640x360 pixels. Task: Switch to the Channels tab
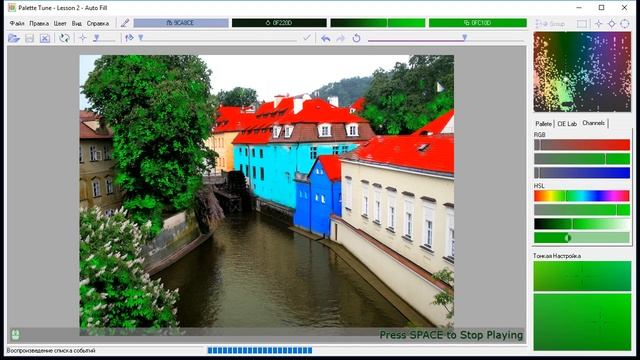(x=593, y=123)
